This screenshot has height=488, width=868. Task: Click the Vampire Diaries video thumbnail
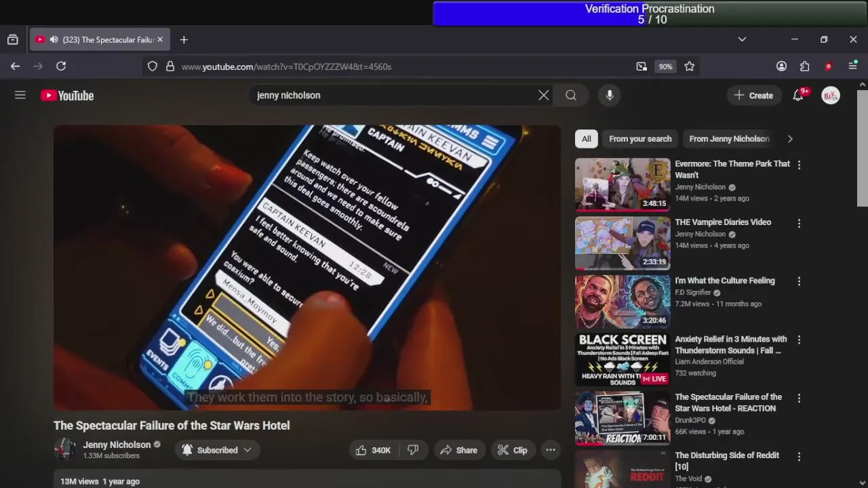click(x=623, y=243)
